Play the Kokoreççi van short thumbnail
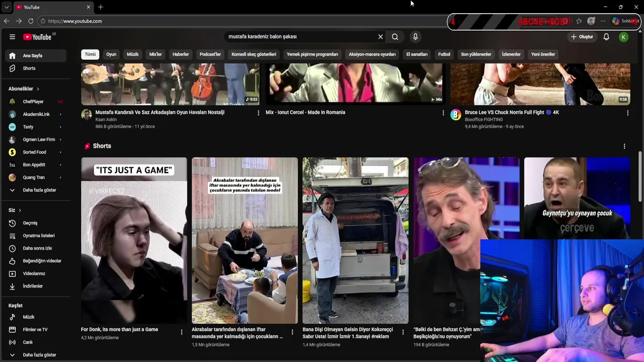The image size is (644, 362). [x=355, y=240]
